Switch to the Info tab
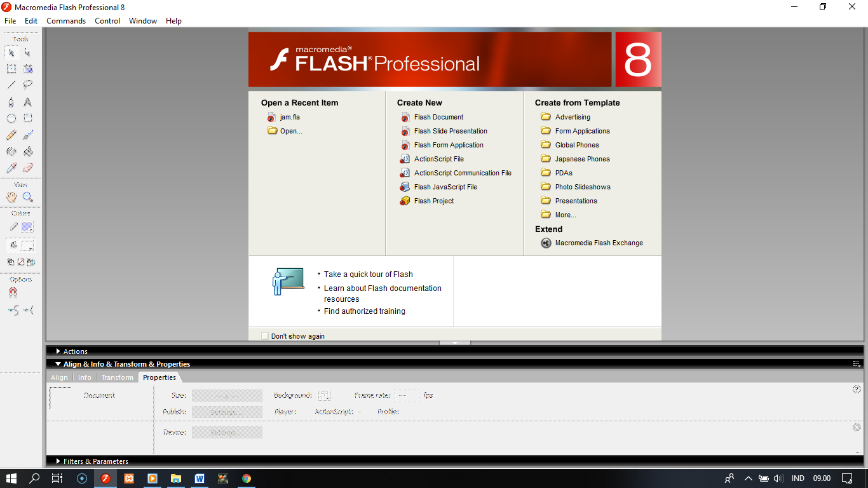 pyautogui.click(x=85, y=377)
